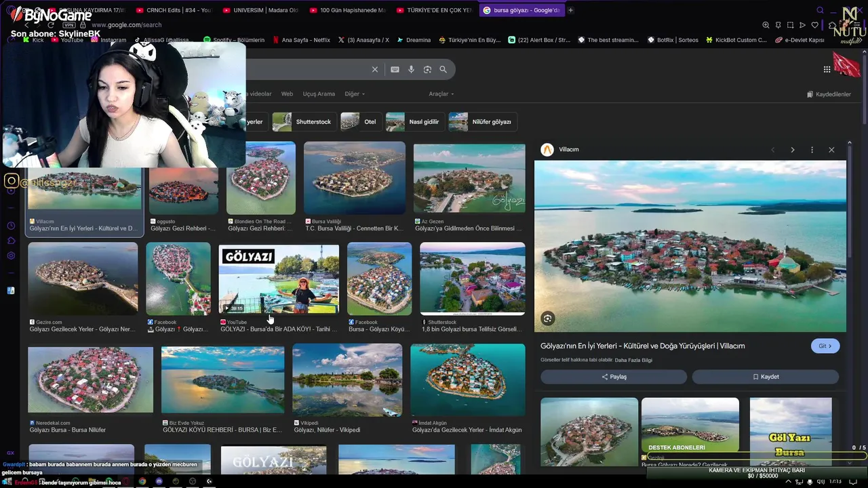Clear the search box with the X icon
The height and width of the screenshot is (488, 868).
[x=374, y=69]
